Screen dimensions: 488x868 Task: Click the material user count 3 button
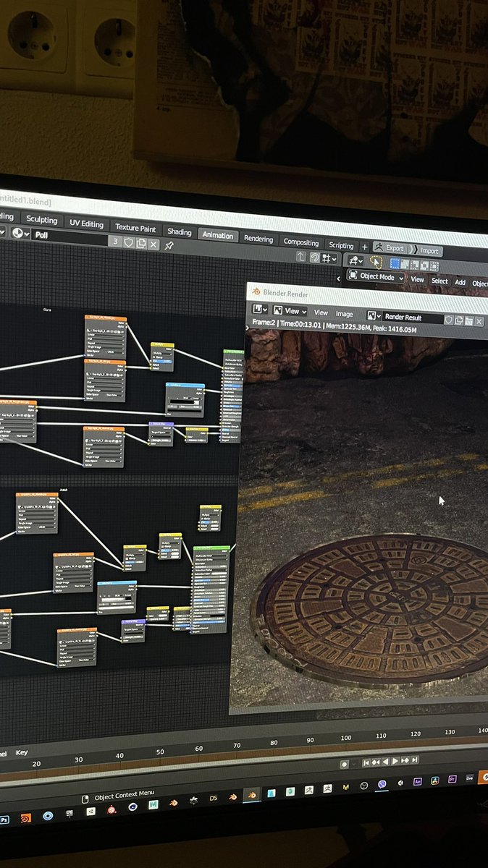pyautogui.click(x=115, y=242)
